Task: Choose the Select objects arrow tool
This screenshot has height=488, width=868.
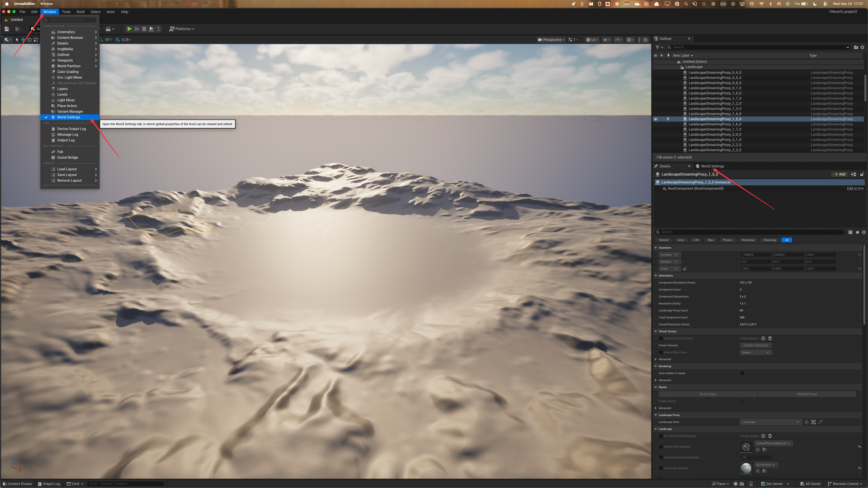Action: pos(17,40)
